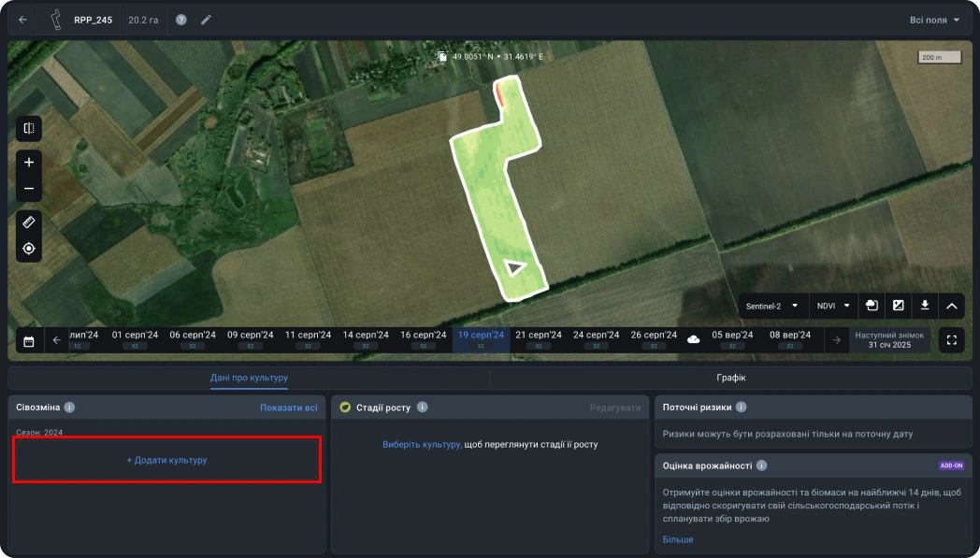Expand the 'Всі поля' field selector

(x=935, y=20)
